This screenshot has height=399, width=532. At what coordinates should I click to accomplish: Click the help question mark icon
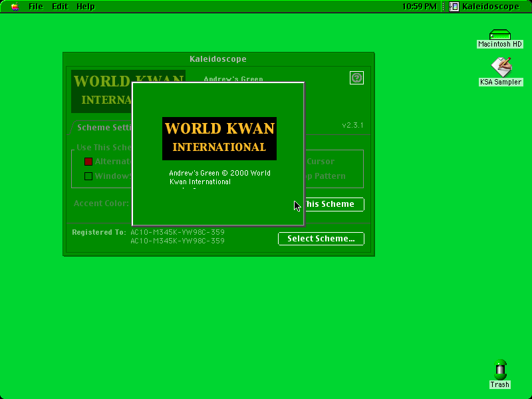pos(356,78)
